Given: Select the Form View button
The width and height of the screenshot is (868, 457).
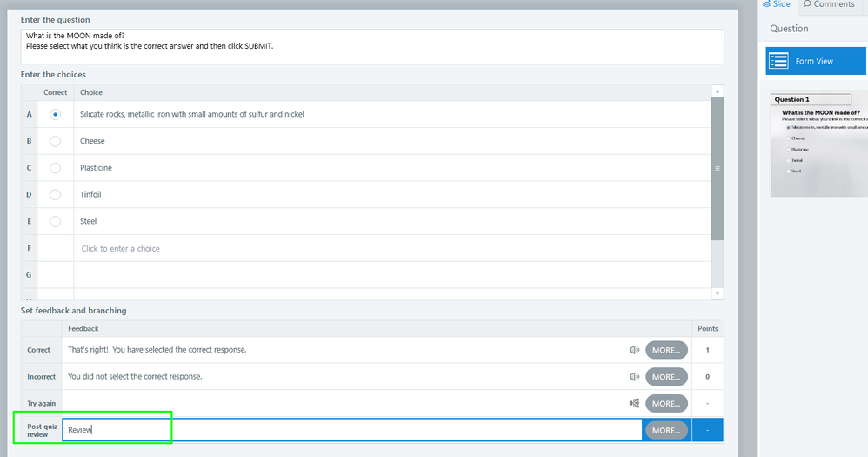Looking at the screenshot, I should 816,61.
